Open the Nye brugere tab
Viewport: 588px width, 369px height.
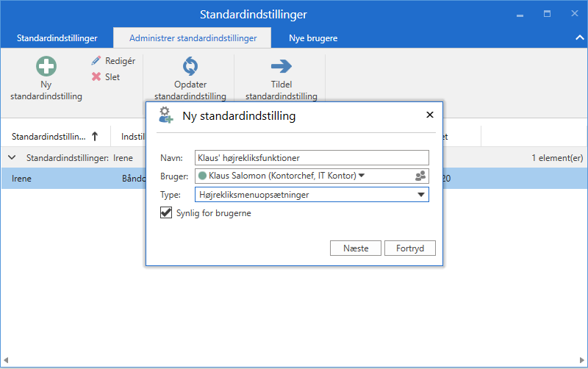313,38
